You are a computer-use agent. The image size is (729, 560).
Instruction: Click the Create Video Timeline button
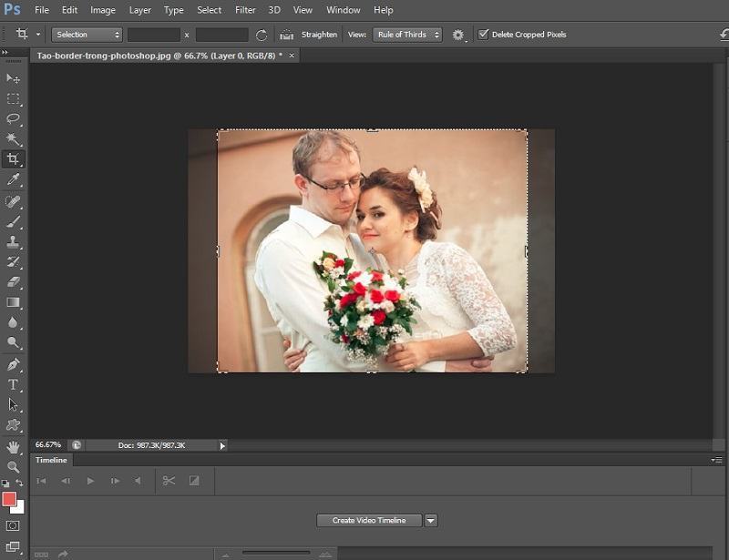click(368, 520)
